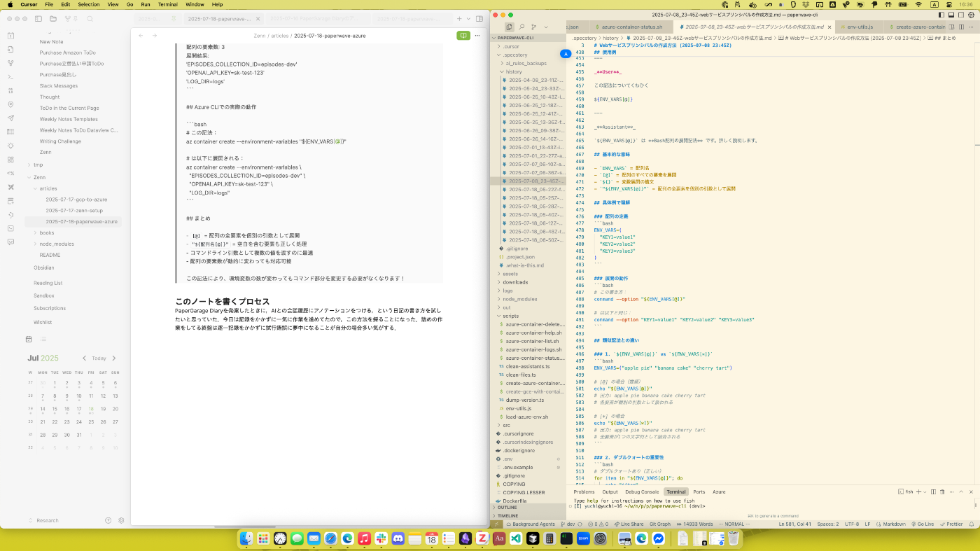Click Go Live in status bar
This screenshot has width=980, height=551.
point(922,524)
